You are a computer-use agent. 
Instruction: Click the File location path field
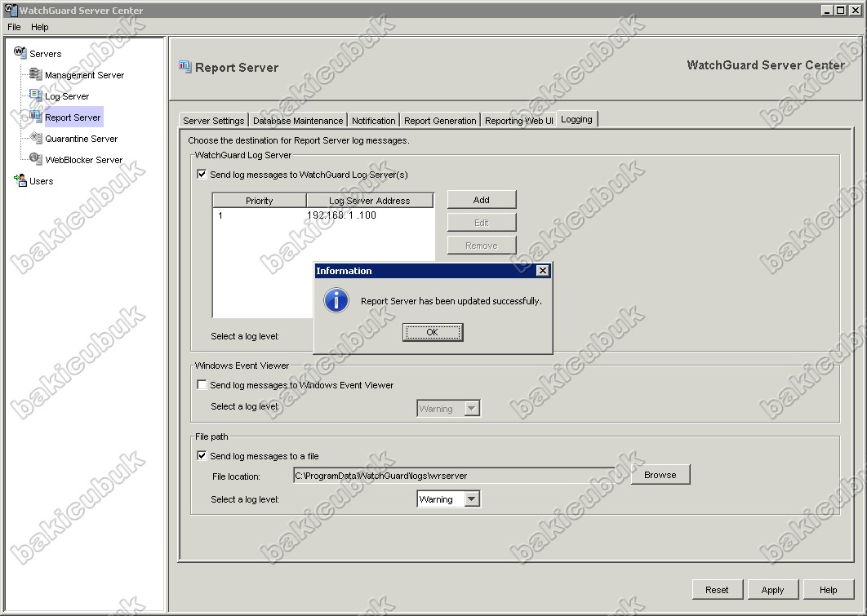click(x=455, y=476)
